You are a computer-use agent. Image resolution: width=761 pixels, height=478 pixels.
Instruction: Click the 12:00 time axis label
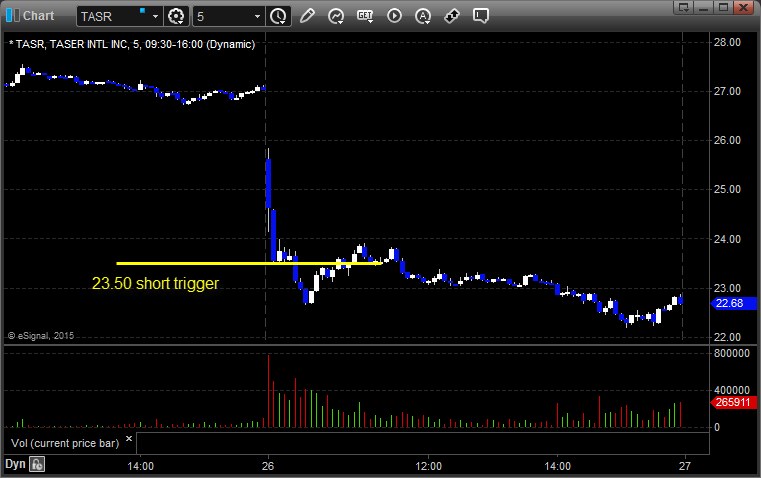click(429, 466)
